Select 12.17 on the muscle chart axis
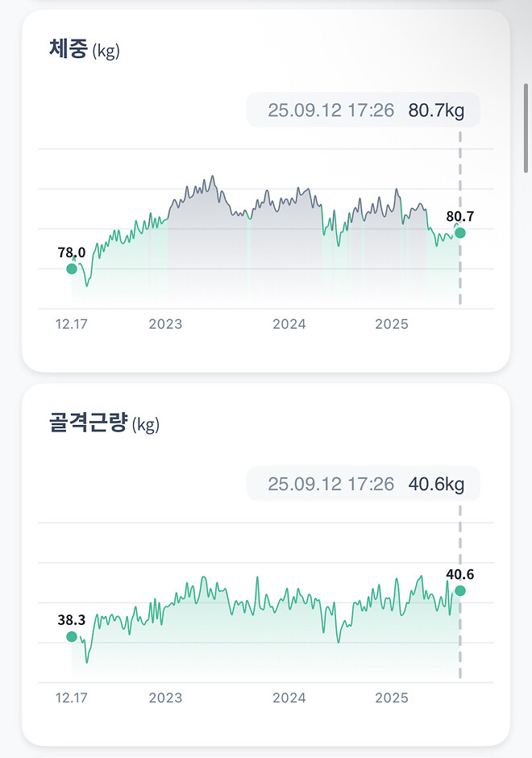This screenshot has width=532, height=758. [73, 698]
